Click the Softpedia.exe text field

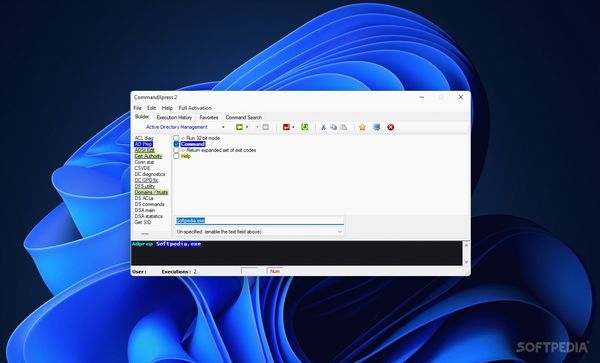[259, 221]
